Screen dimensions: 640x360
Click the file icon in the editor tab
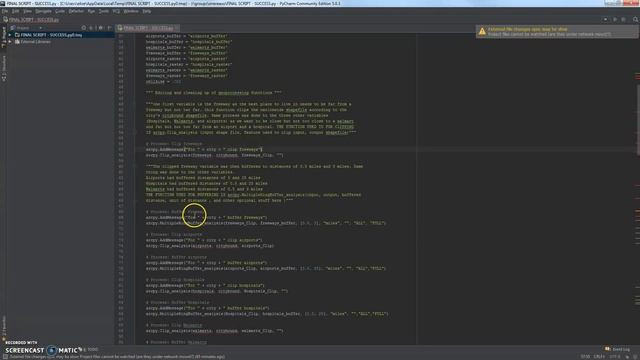[120, 28]
